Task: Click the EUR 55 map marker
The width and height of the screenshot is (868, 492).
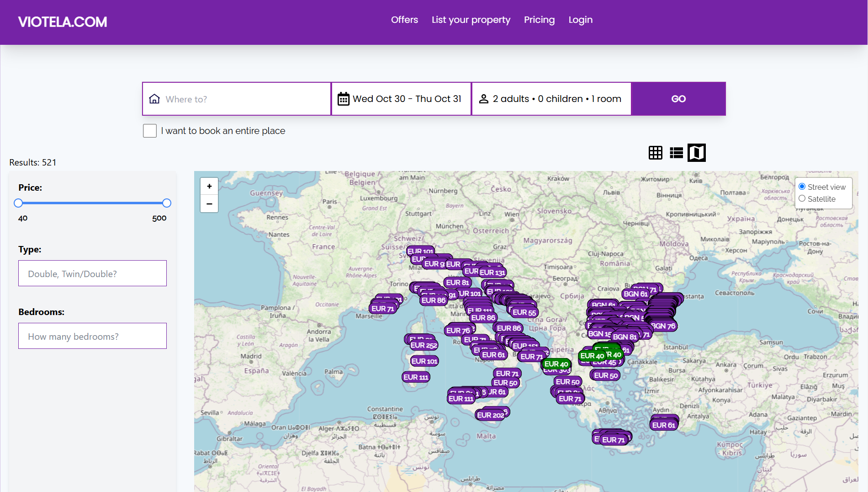Action: click(x=524, y=312)
